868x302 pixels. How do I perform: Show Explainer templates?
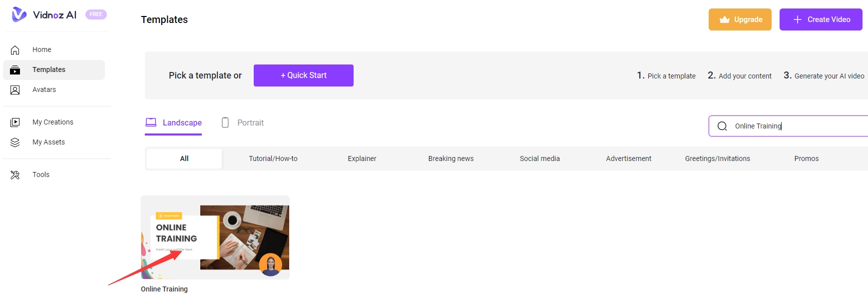(362, 158)
